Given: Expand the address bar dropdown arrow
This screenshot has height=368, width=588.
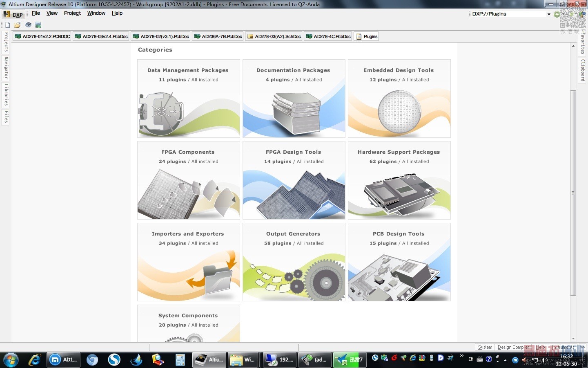Looking at the screenshot, I should pyautogui.click(x=549, y=14).
